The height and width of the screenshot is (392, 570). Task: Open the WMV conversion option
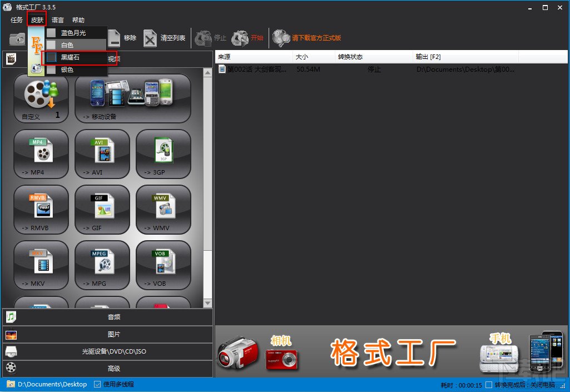click(x=163, y=210)
